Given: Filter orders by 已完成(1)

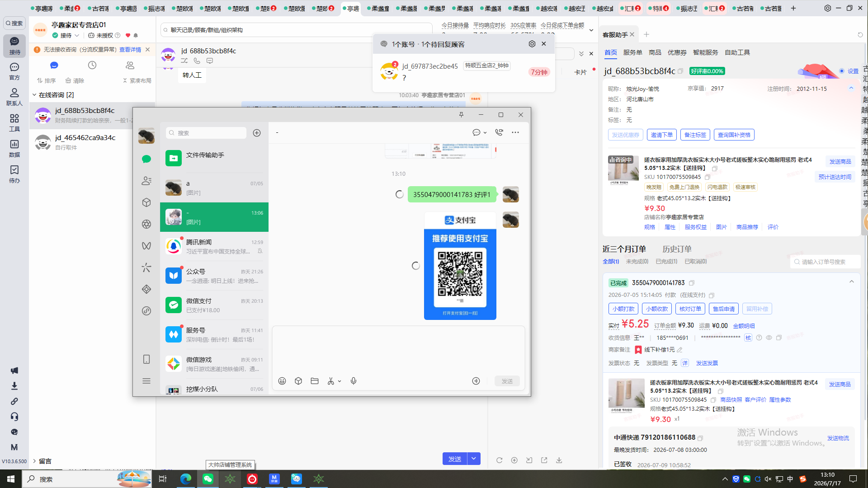Looking at the screenshot, I should pyautogui.click(x=666, y=262).
